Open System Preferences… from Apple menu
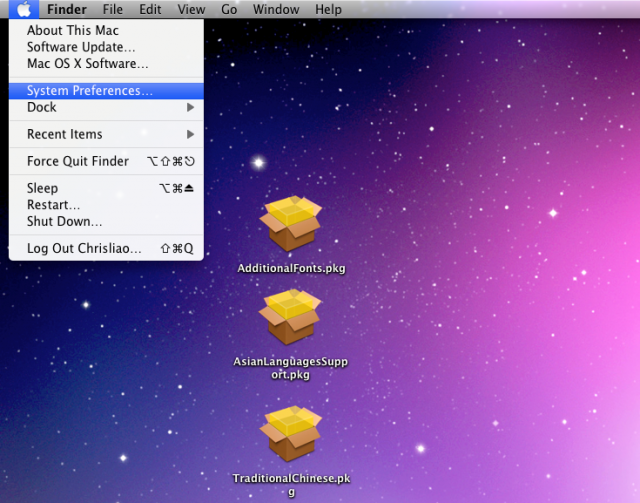640x503 pixels. click(106, 91)
